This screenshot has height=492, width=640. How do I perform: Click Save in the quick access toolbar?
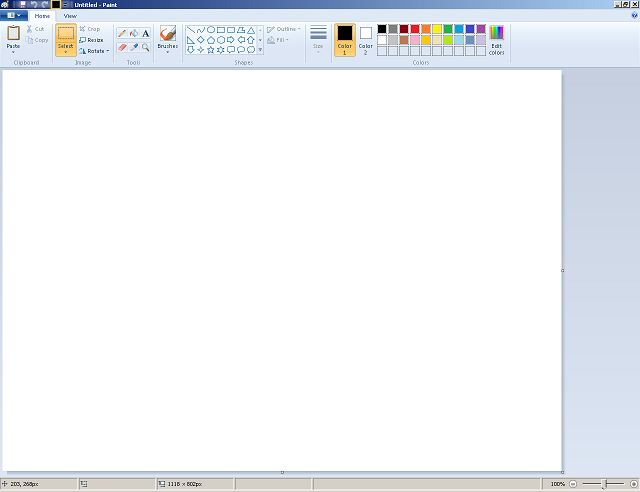(22, 4)
